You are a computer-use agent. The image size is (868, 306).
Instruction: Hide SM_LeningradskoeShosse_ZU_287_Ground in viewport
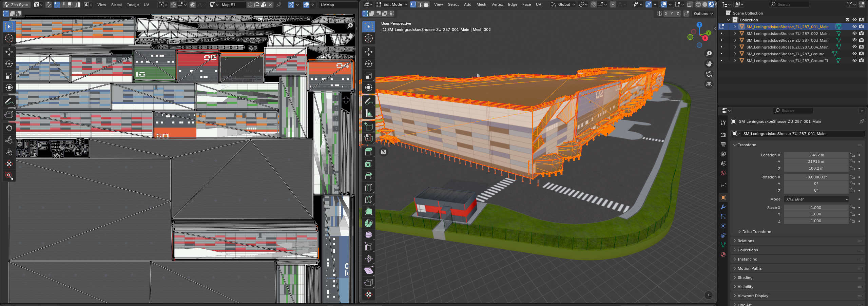coord(855,54)
